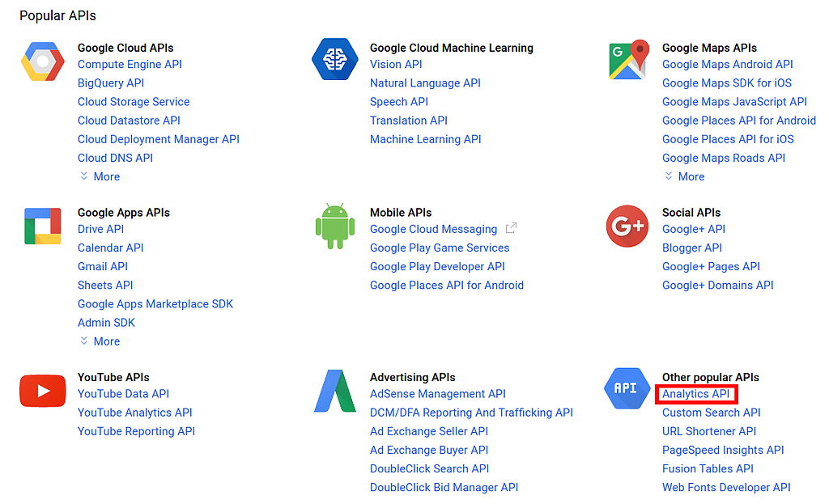Click the Google Maps APIs icon
829x504 pixels.
629,60
